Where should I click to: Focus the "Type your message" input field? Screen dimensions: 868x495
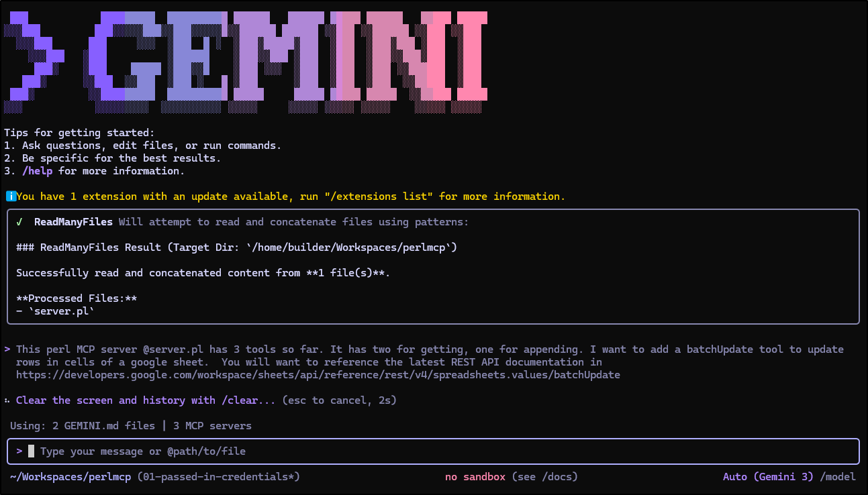tap(430, 451)
